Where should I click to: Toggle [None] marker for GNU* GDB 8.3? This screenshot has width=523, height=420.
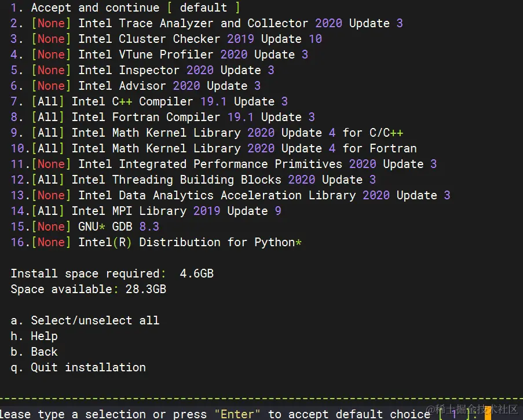tap(51, 227)
